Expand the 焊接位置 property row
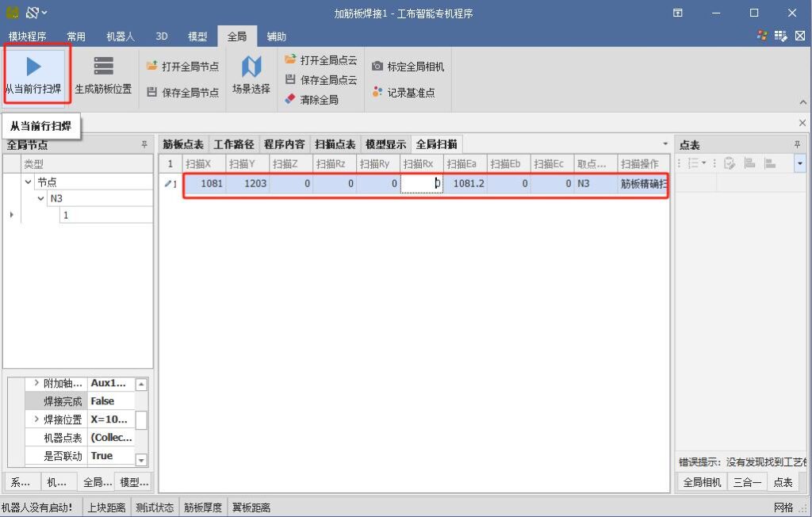Image resolution: width=812 pixels, height=517 pixels. click(36, 419)
